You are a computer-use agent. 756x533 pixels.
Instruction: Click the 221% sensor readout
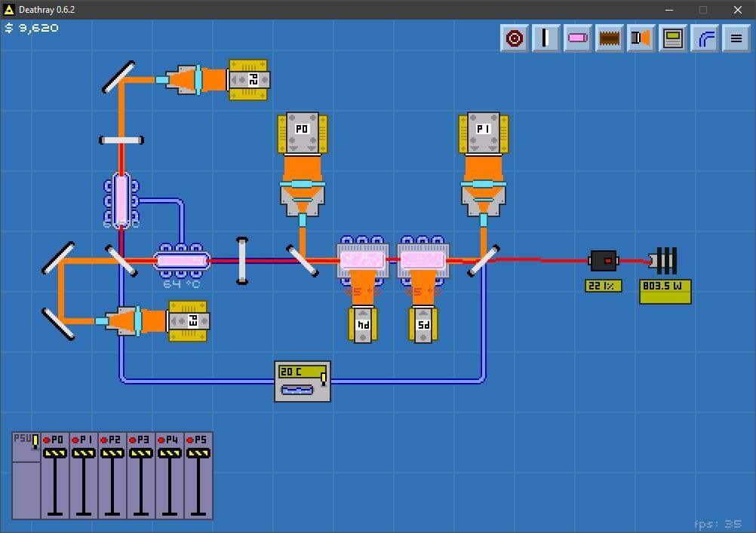coord(603,286)
